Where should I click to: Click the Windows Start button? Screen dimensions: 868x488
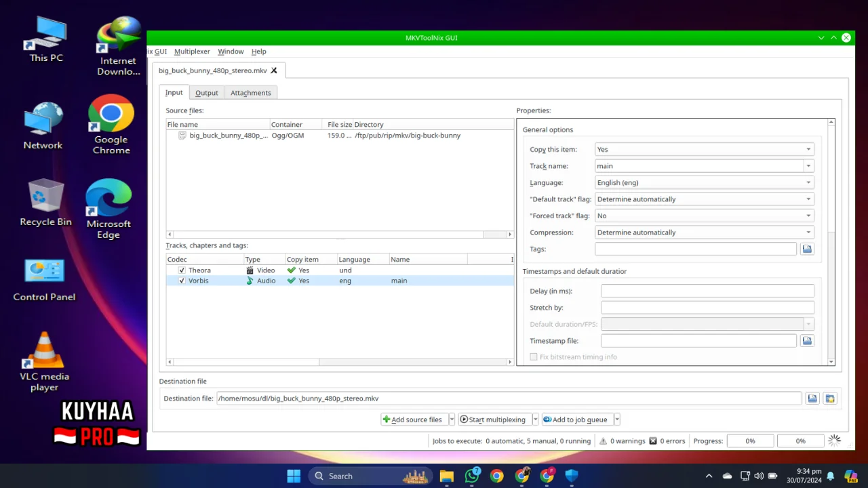[294, 476]
